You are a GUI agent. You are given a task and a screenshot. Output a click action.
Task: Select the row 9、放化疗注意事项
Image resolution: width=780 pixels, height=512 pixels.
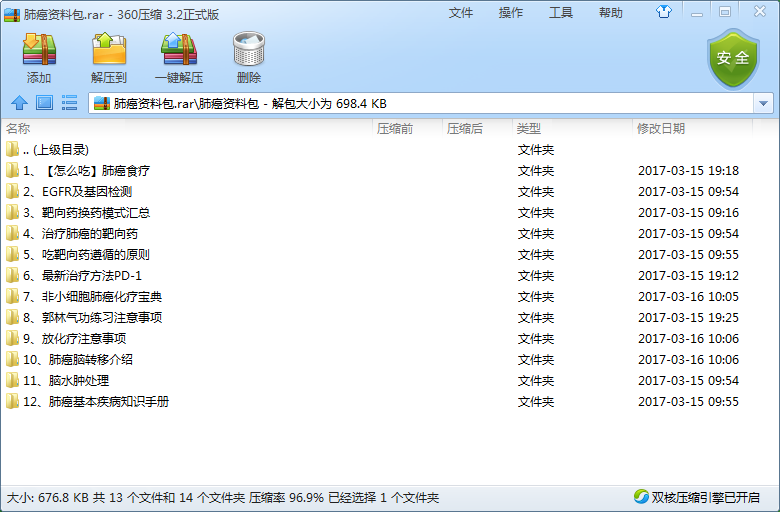(390, 338)
